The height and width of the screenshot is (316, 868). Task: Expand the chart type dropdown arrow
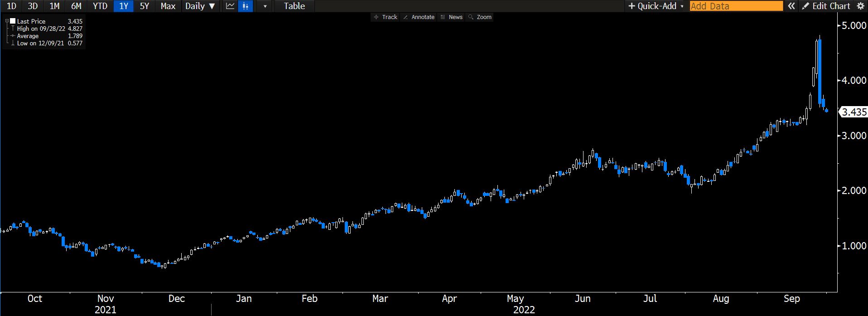tap(265, 6)
